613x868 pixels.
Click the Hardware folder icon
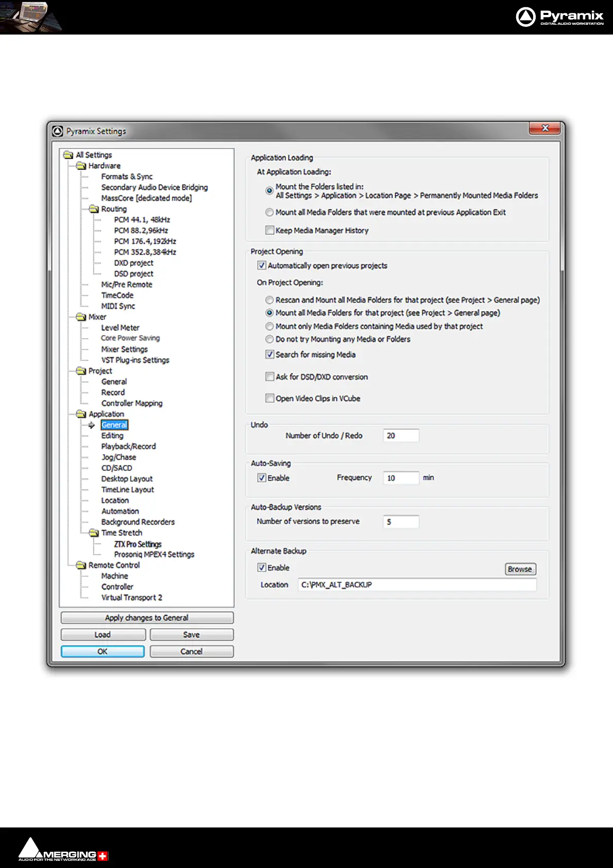coord(81,165)
